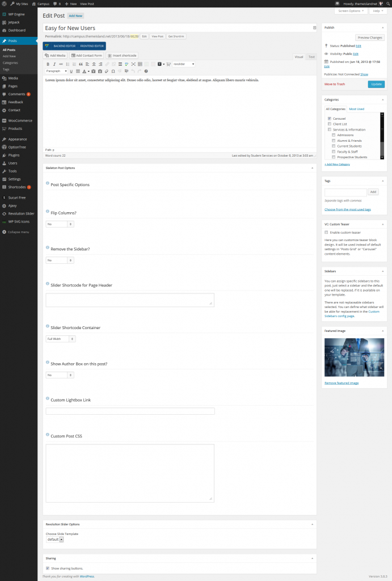Enable custom teaser checkbox
Screen dimensions: 392x581
pos(326,232)
